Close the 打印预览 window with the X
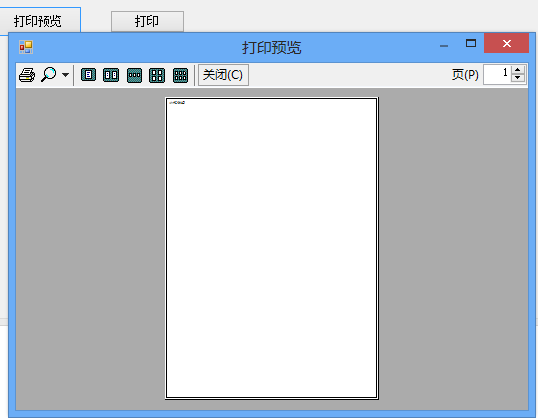This screenshot has height=418, width=538. (506, 43)
